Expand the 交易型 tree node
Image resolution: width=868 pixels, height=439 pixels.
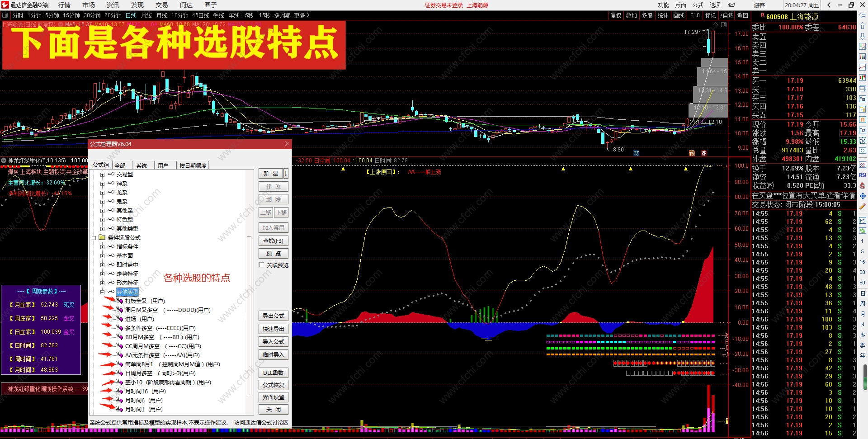point(102,175)
